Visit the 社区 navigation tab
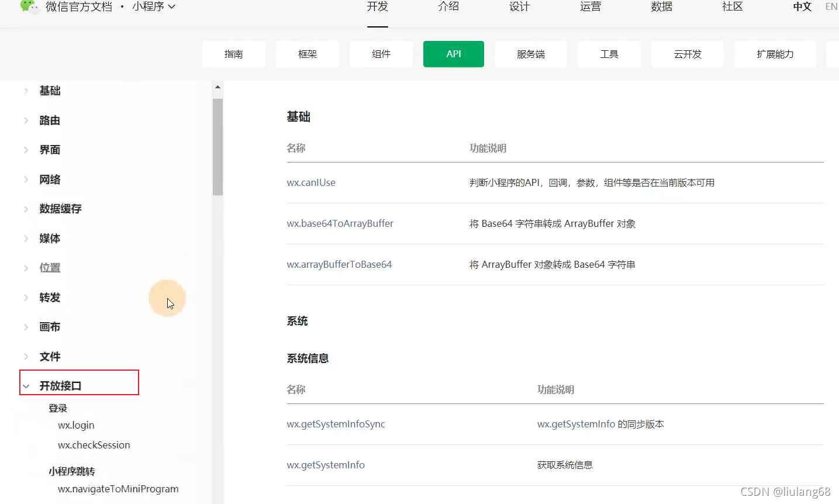This screenshot has width=839, height=504. pos(733,6)
